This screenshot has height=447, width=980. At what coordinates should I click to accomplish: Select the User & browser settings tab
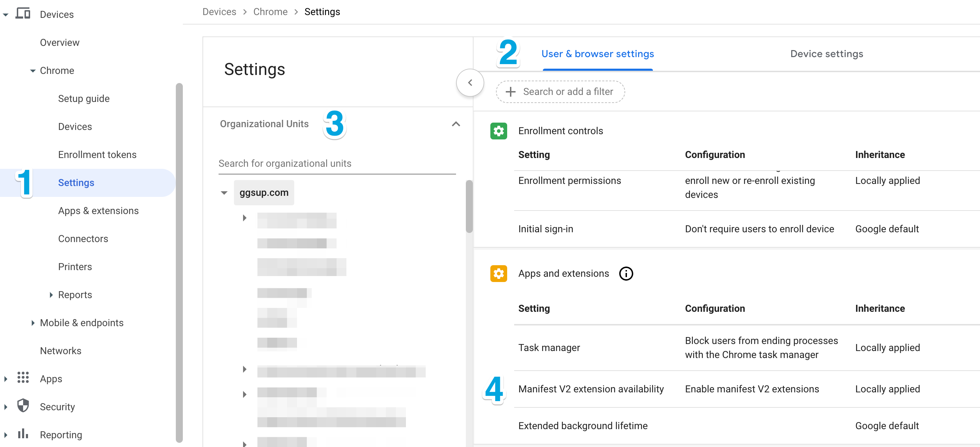[x=597, y=54]
